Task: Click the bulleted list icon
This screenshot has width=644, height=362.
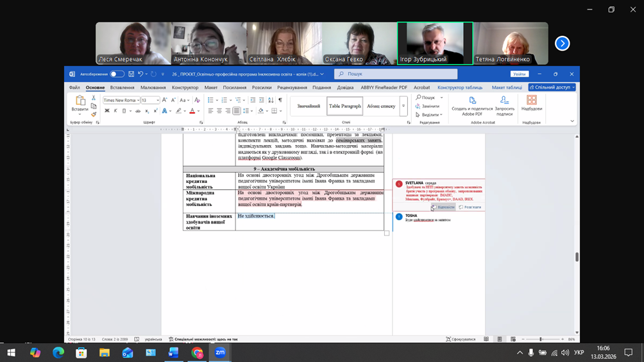Action: [210, 100]
